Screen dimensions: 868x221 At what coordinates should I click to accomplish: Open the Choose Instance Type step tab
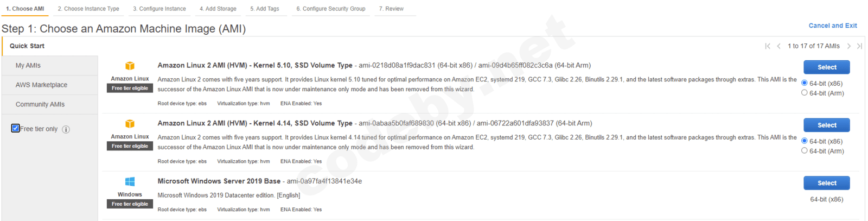88,9
